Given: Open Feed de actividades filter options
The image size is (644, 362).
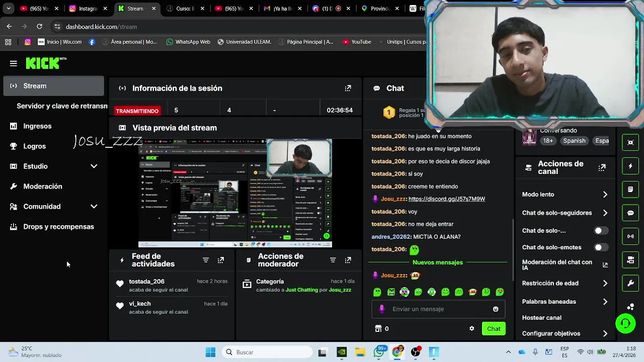Looking at the screenshot, I should [x=206, y=260].
